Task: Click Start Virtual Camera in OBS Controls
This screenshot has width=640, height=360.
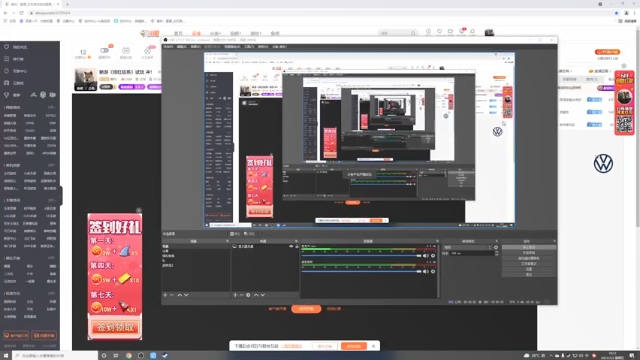Action: pyautogui.click(x=529, y=258)
